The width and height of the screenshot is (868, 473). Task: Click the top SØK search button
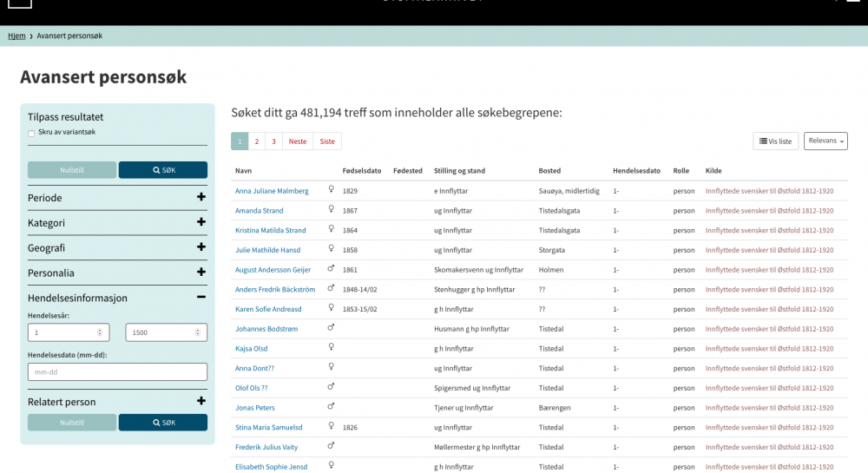tap(163, 170)
